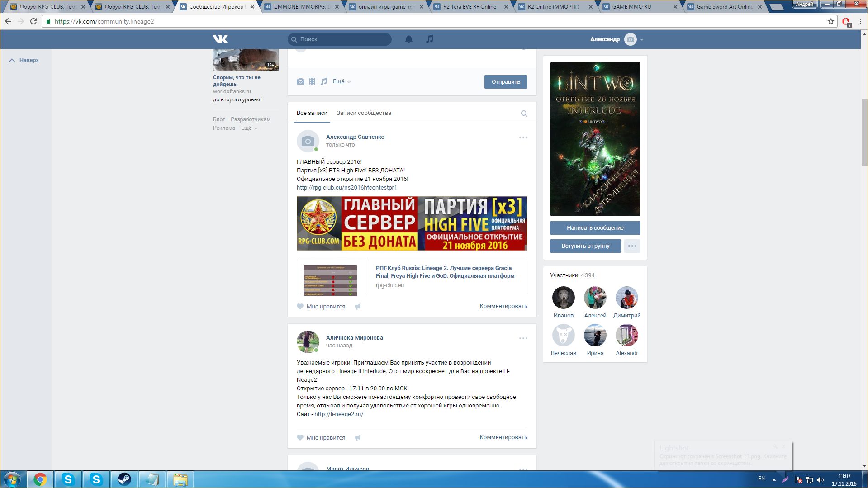The image size is (868, 488).
Task: Click Вступить в группу button
Action: click(585, 246)
